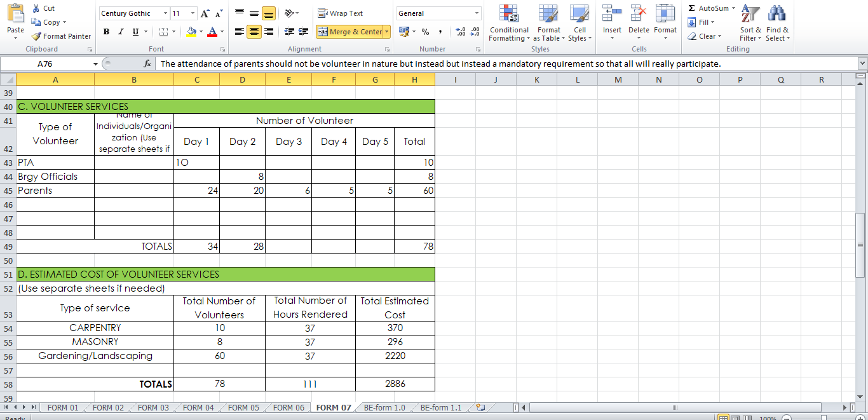Click the Delete cells icon

point(639,13)
